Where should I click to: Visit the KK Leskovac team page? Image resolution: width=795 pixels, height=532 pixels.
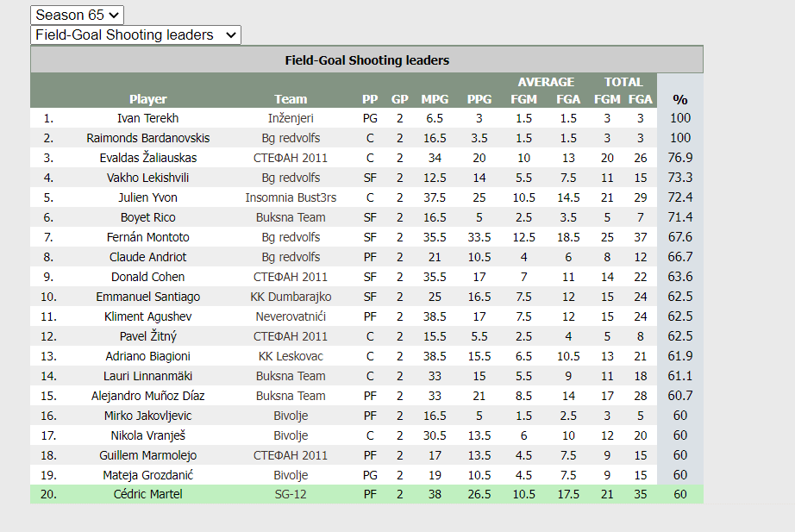(291, 356)
